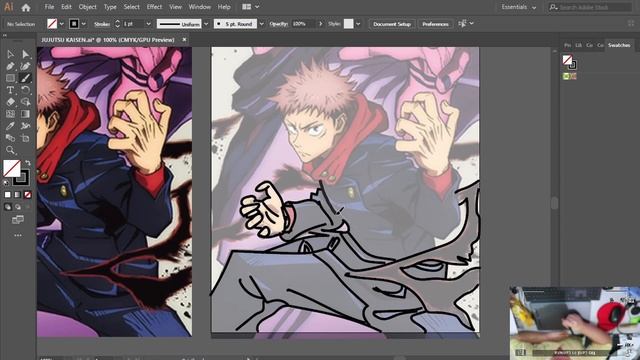Image resolution: width=640 pixels, height=360 pixels.
Task: Open the Window menu
Action: pos(200,7)
